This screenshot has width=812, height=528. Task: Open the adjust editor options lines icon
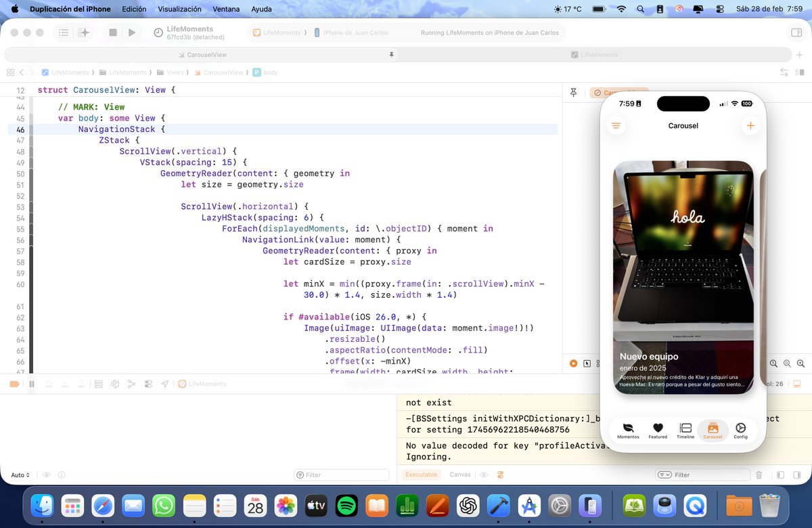coord(800,72)
